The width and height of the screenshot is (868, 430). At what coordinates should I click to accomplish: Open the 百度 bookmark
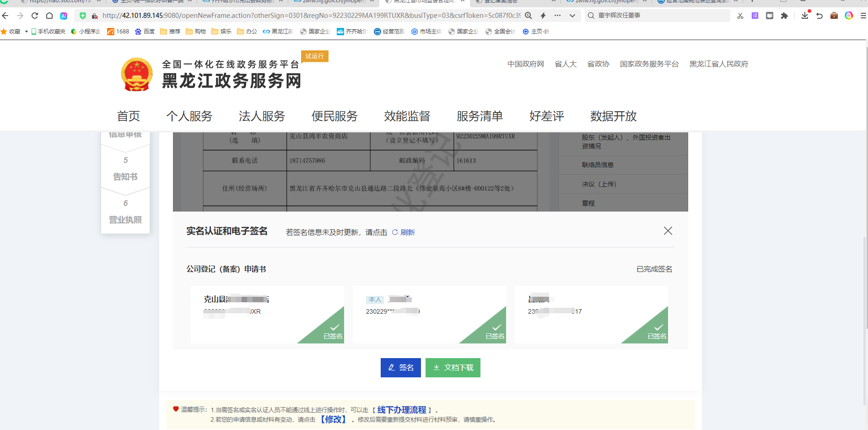(145, 32)
